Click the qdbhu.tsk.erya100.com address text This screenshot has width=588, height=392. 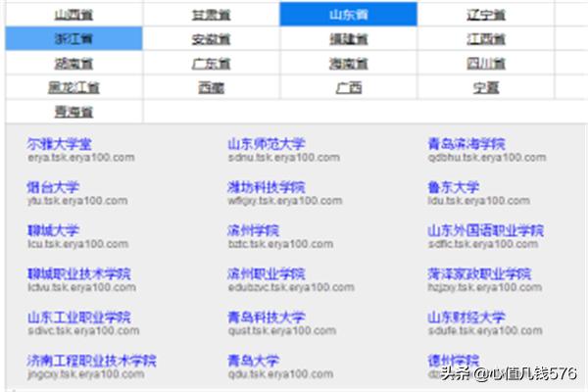click(x=487, y=158)
